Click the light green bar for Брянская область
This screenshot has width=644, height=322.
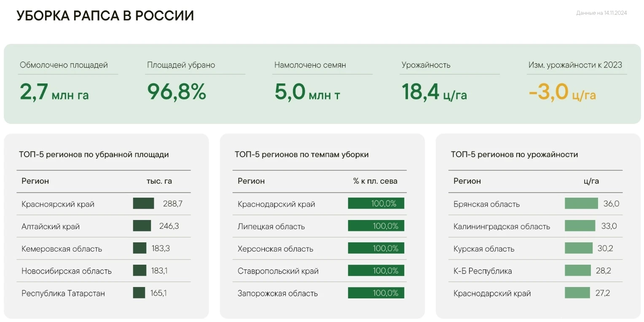[x=581, y=204]
